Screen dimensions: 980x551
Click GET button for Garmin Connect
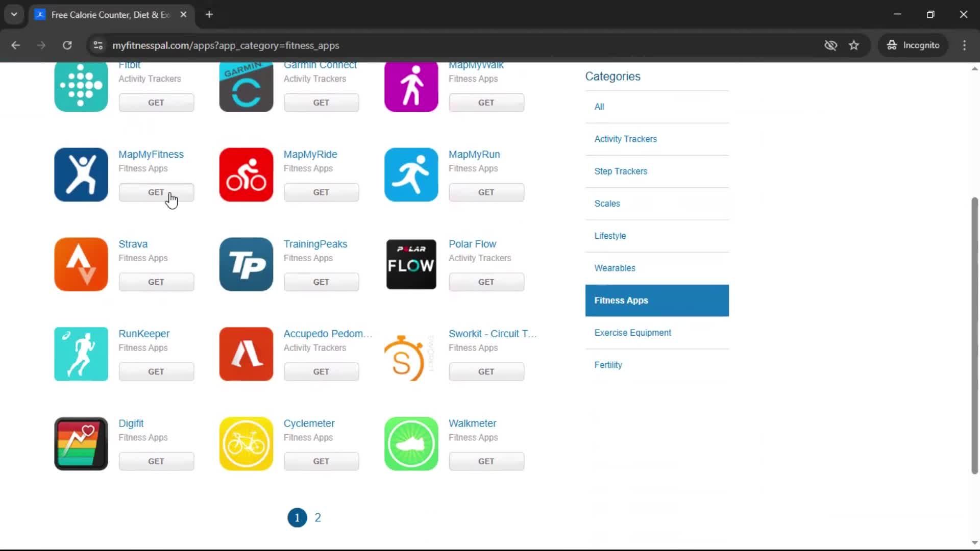point(322,103)
